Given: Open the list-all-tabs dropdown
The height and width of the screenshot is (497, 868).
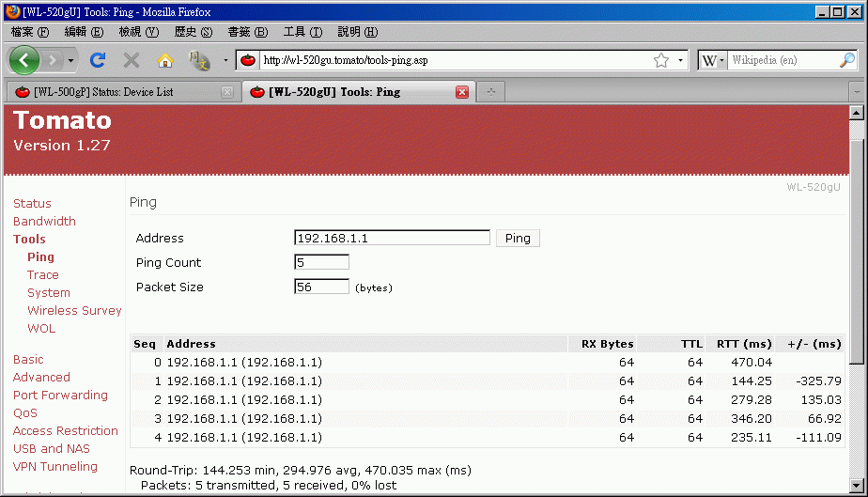Looking at the screenshot, I should [857, 92].
